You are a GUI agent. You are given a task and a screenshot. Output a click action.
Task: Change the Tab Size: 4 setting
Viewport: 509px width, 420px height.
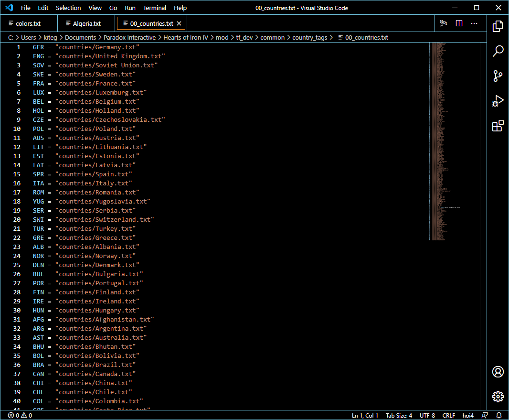pyautogui.click(x=399, y=415)
